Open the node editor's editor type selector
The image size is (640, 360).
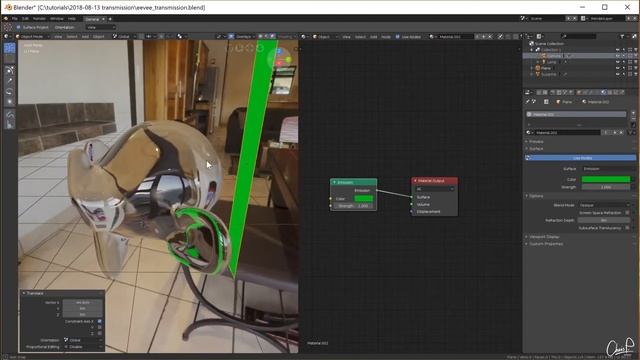tap(304, 36)
